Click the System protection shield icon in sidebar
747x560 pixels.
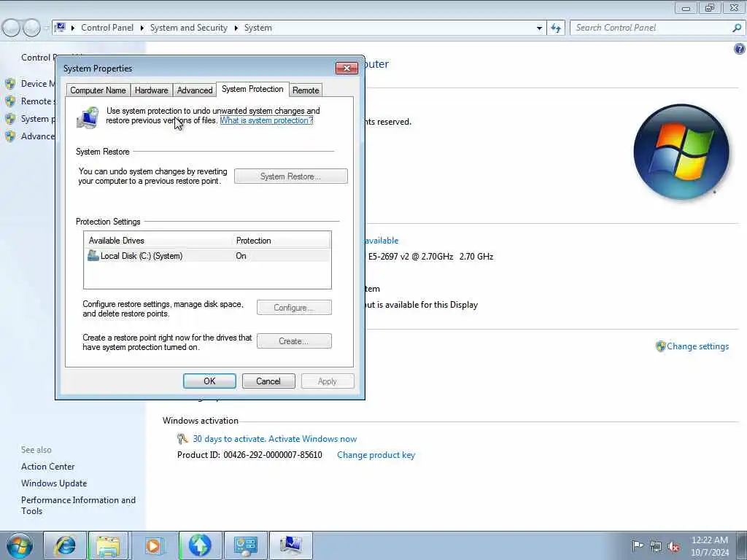pos(10,119)
